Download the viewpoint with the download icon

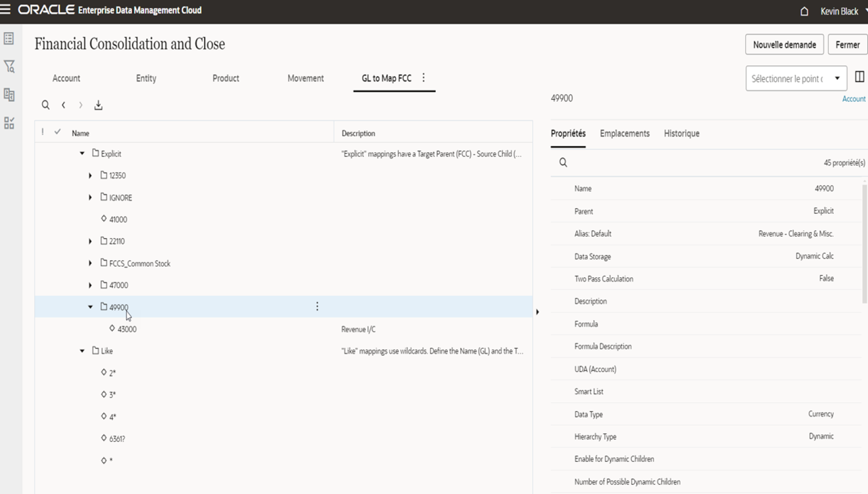click(x=99, y=105)
